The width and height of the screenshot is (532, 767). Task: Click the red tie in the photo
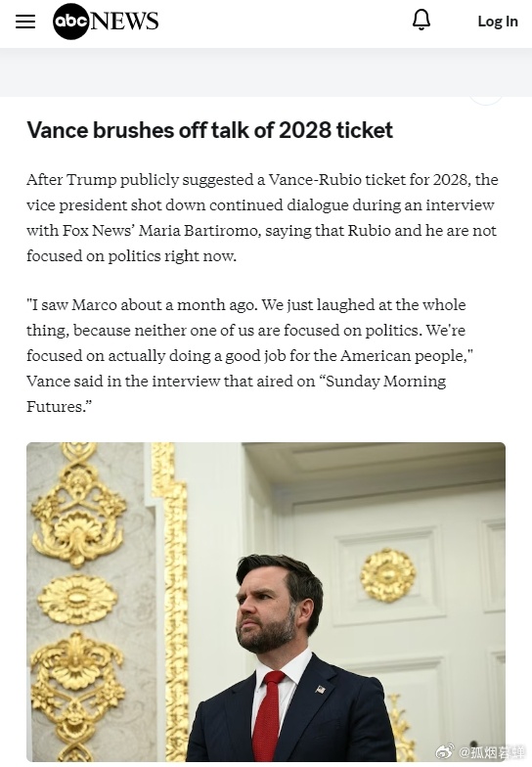click(x=269, y=715)
